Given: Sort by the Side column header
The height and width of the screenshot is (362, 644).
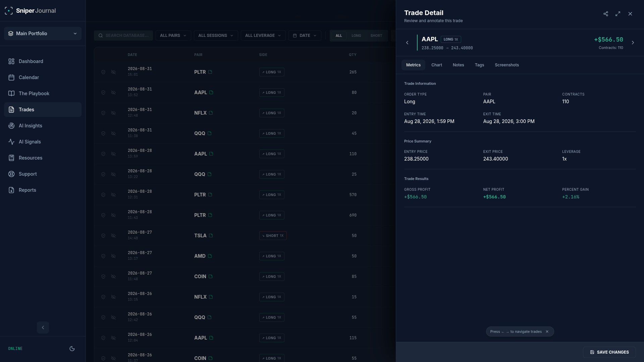Looking at the screenshot, I should pyautogui.click(x=263, y=55).
